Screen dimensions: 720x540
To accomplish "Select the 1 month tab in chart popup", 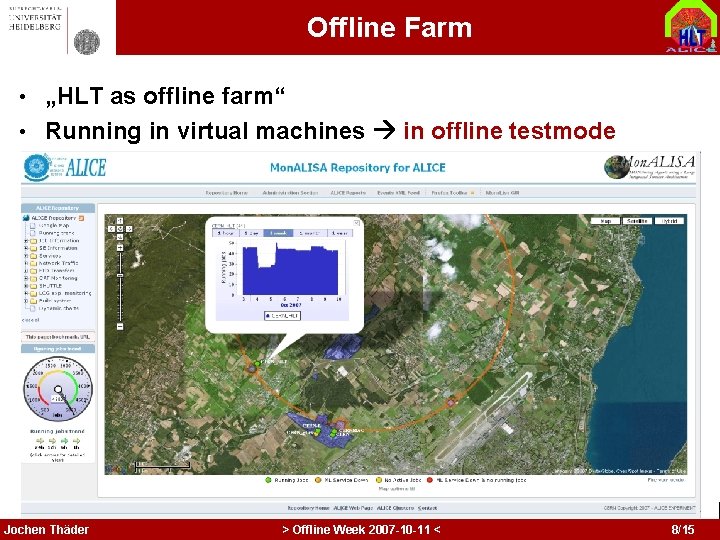I will click(309, 233).
